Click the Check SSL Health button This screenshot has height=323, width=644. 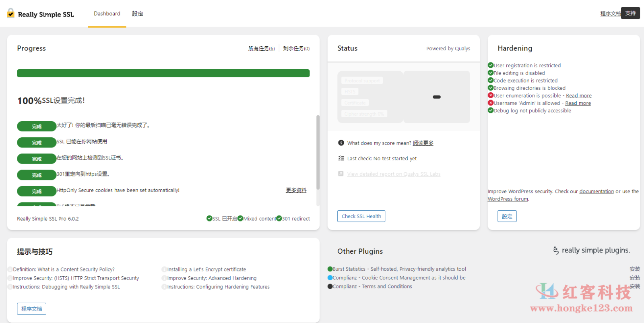pyautogui.click(x=361, y=216)
